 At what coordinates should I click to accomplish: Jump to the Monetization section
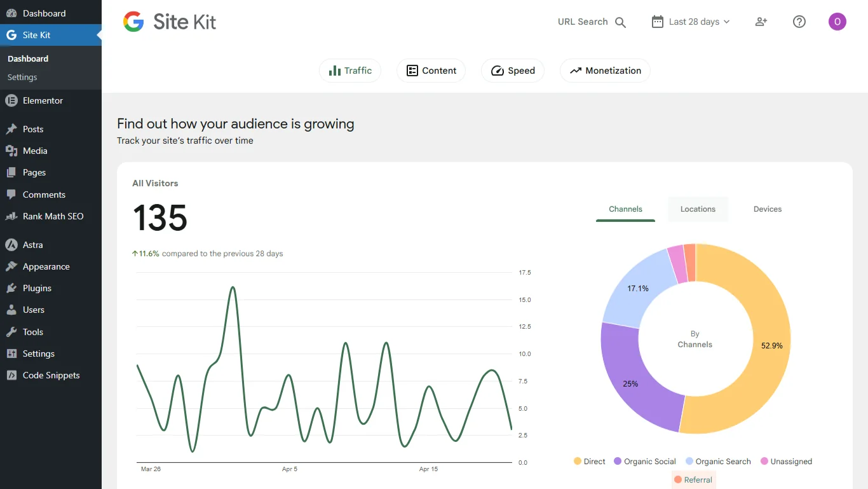coord(605,71)
